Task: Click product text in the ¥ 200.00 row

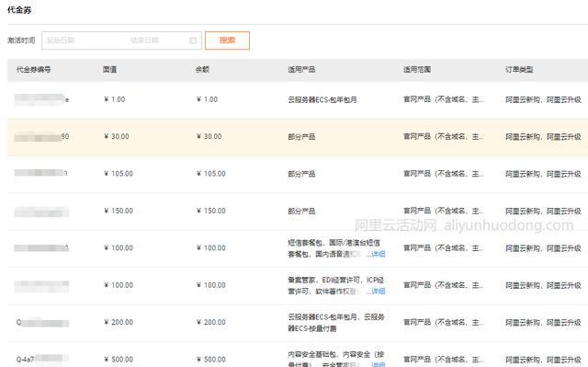Action: [x=336, y=323]
